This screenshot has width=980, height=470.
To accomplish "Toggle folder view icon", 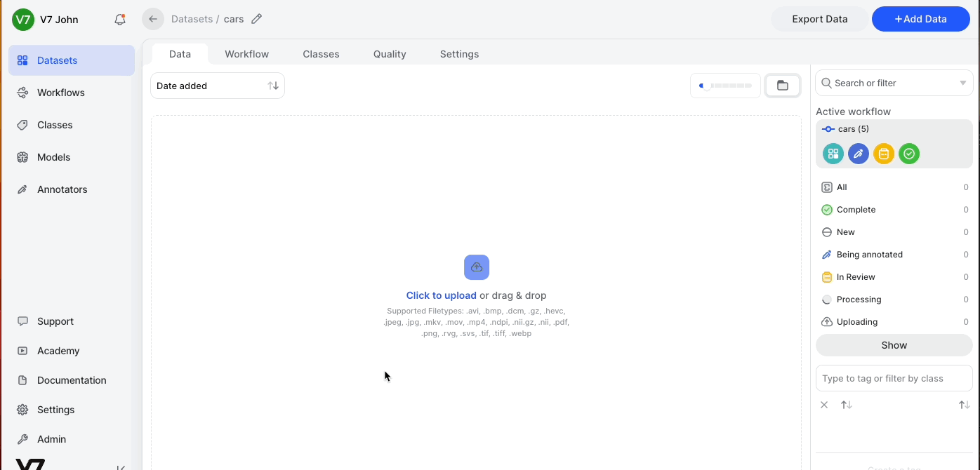I will pos(783,86).
